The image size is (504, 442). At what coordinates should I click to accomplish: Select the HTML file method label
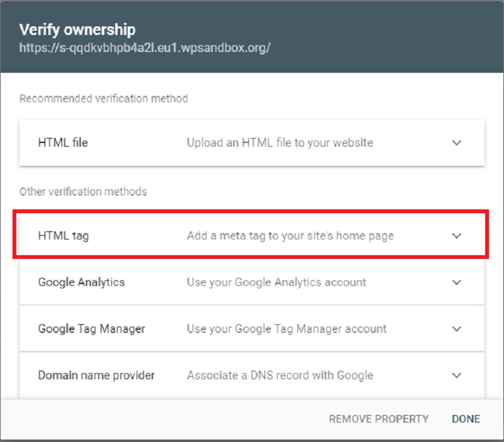coord(63,143)
